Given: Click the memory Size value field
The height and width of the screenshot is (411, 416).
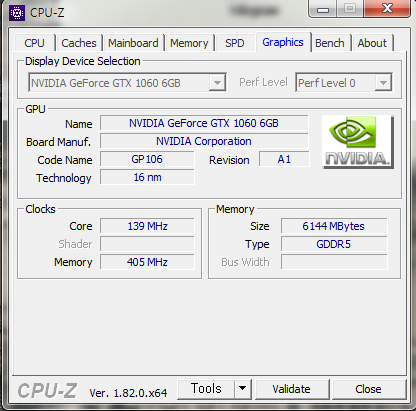Looking at the screenshot, I should [334, 226].
